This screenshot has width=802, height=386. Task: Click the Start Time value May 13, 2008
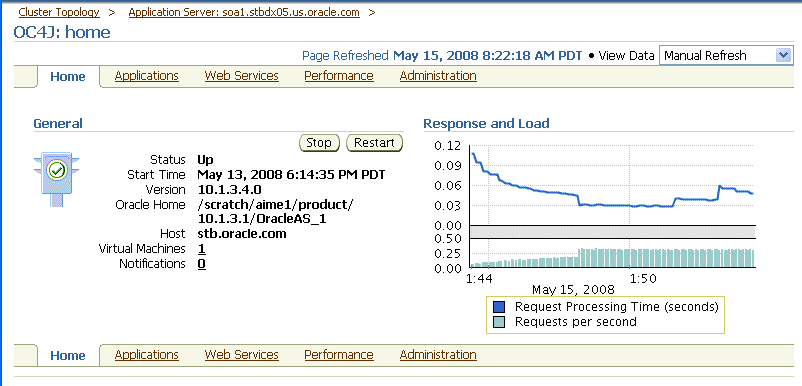pos(291,174)
